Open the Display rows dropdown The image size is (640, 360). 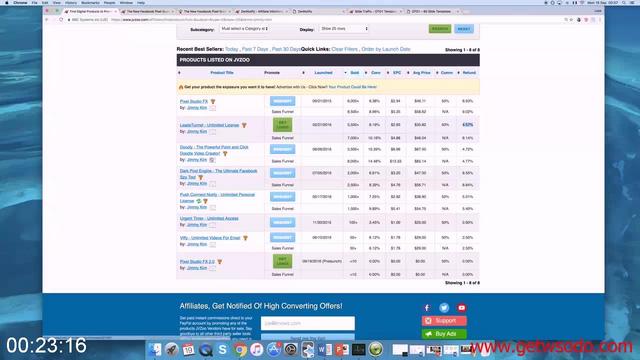[x=344, y=29]
